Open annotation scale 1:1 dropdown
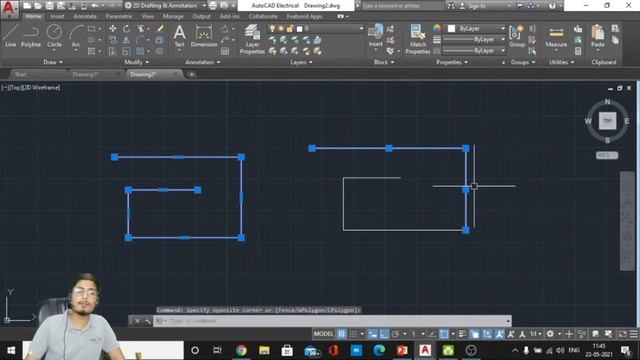The height and width of the screenshot is (360, 640). [536, 334]
